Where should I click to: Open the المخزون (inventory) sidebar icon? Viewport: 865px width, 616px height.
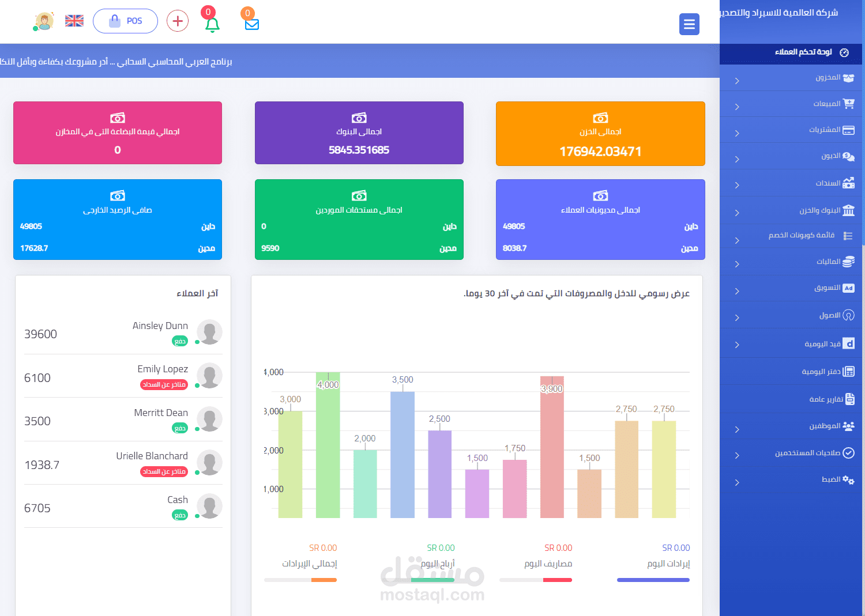pos(849,78)
